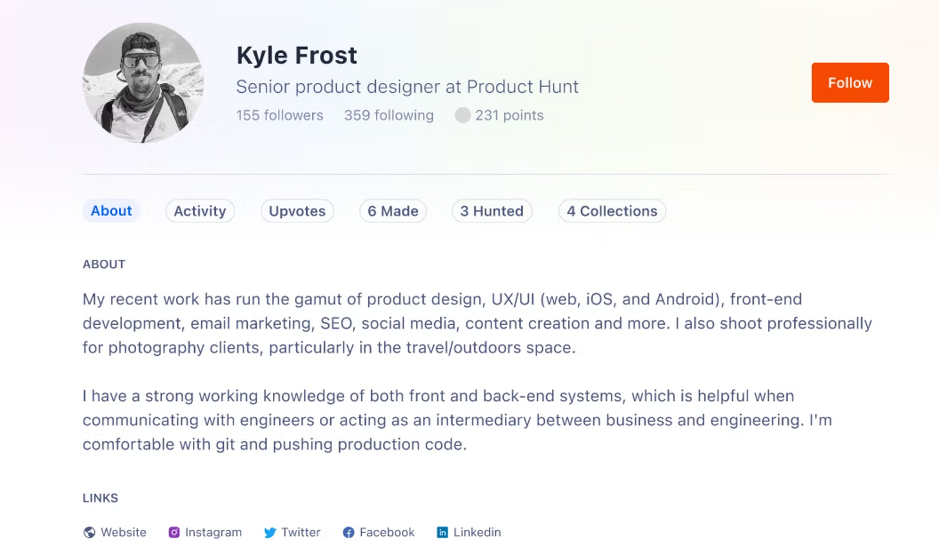
Task: Click the Website globe icon
Action: [x=88, y=532]
